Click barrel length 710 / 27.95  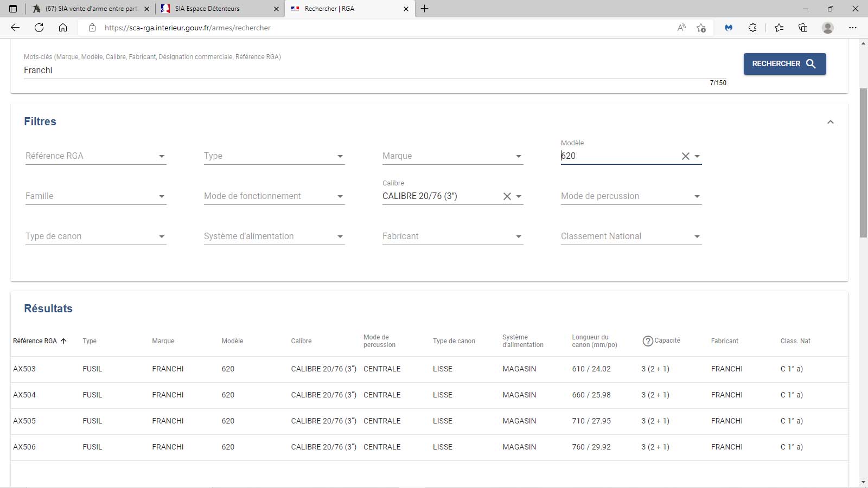(x=591, y=421)
